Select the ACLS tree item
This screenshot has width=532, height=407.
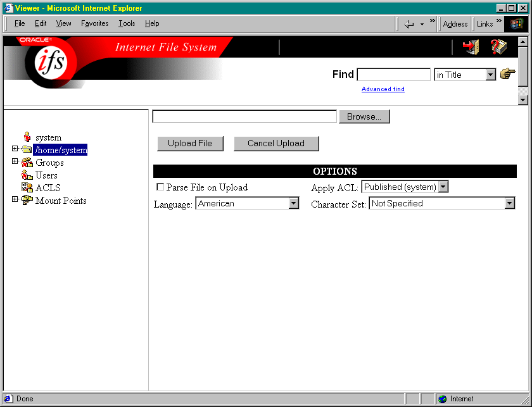tap(48, 187)
